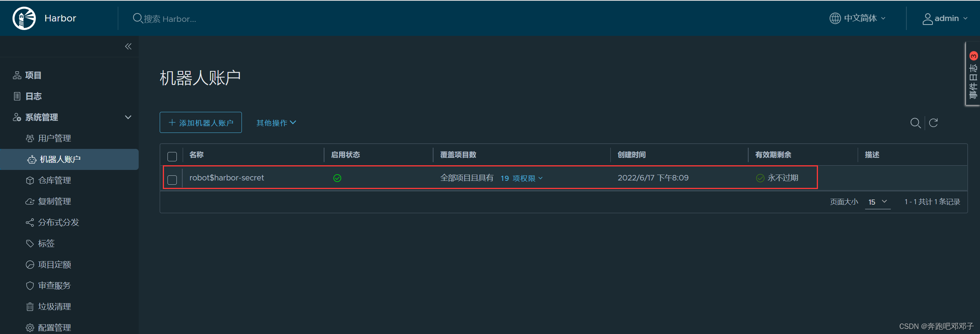
Task: Click the User Management (用户管理) icon
Action: click(x=30, y=138)
